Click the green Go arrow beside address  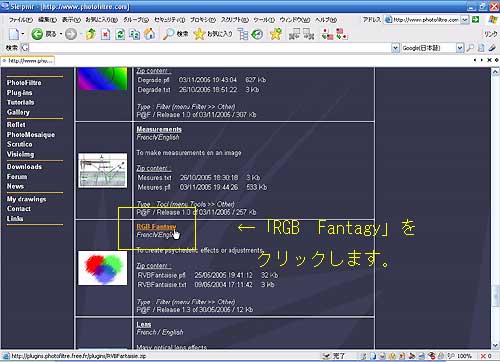point(476,20)
